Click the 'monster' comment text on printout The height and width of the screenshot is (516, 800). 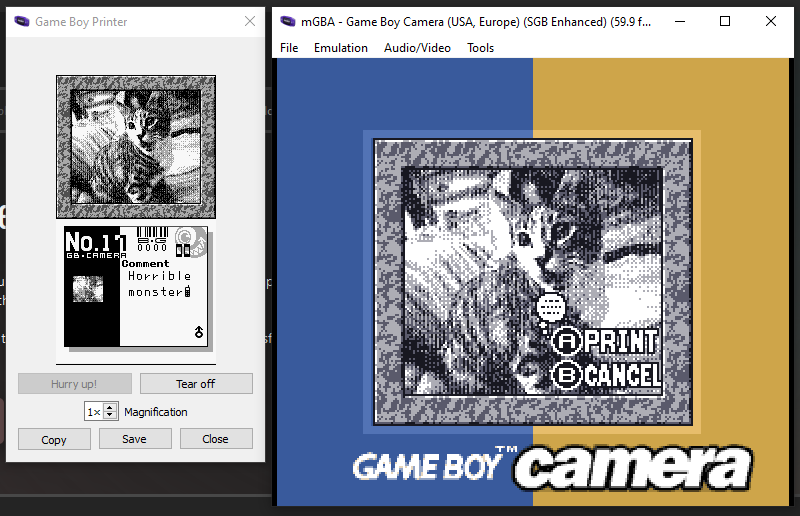[x=155, y=292]
